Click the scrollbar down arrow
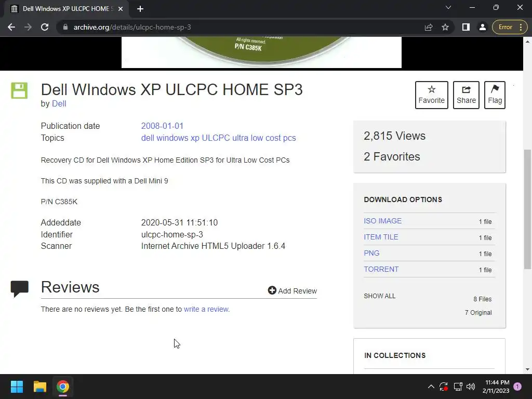532x399 pixels. [x=528, y=369]
